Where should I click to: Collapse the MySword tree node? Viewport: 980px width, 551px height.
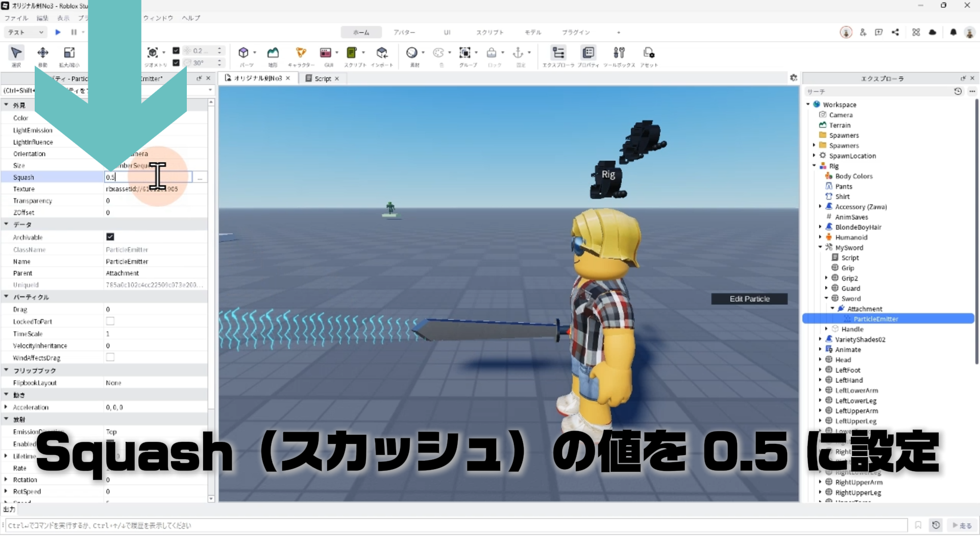tap(820, 247)
